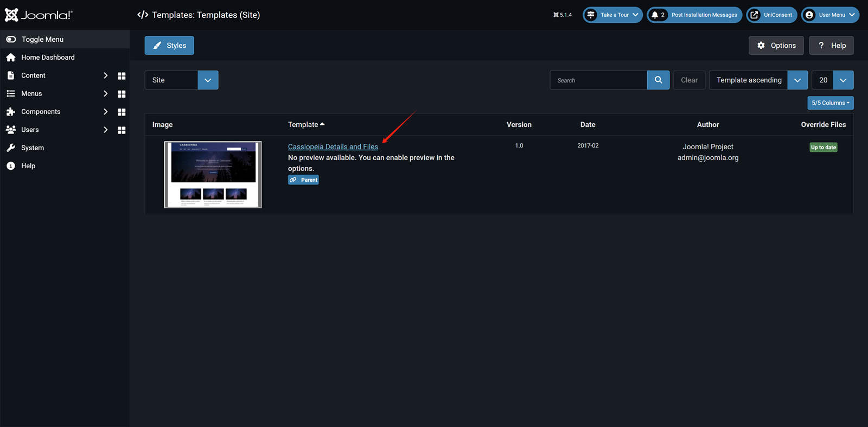Viewport: 868px width, 427px height.
Task: Click the admin@joomla.org author email
Action: pos(708,158)
